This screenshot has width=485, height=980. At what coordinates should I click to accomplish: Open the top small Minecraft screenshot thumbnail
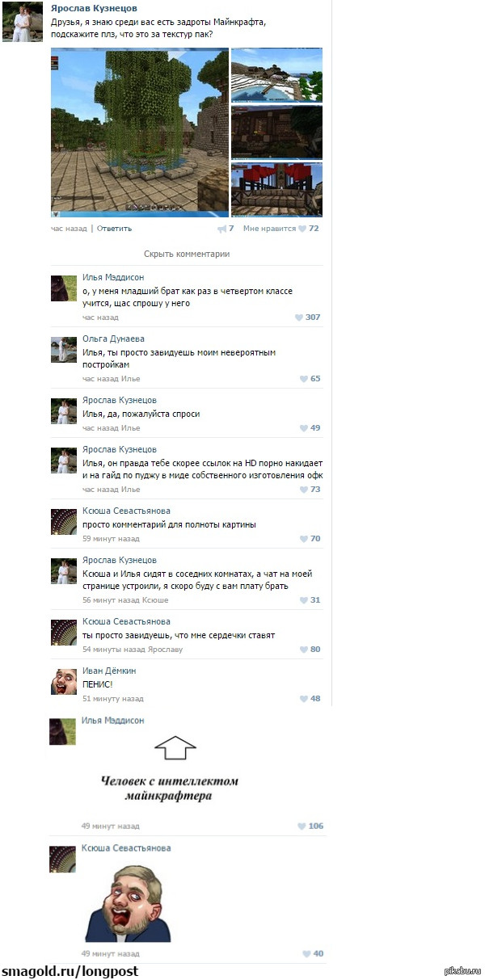(x=276, y=74)
